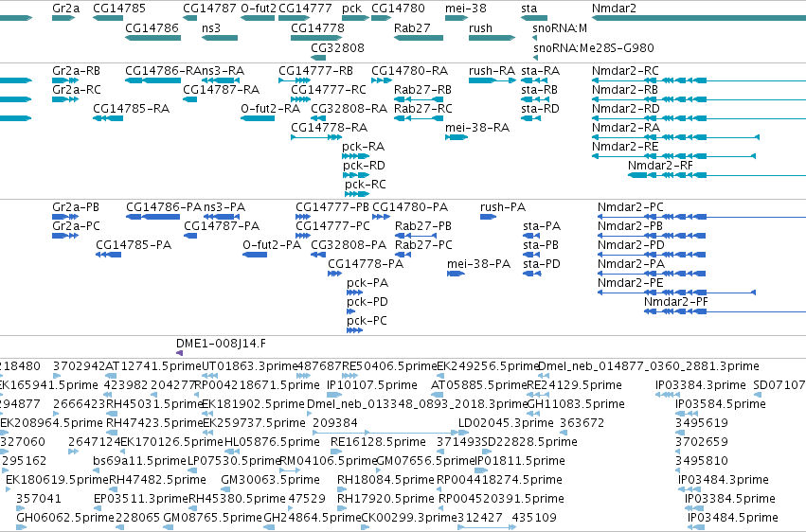Click the Nmdar2 gene label
Screen dimensions: 806x532
(614, 9)
